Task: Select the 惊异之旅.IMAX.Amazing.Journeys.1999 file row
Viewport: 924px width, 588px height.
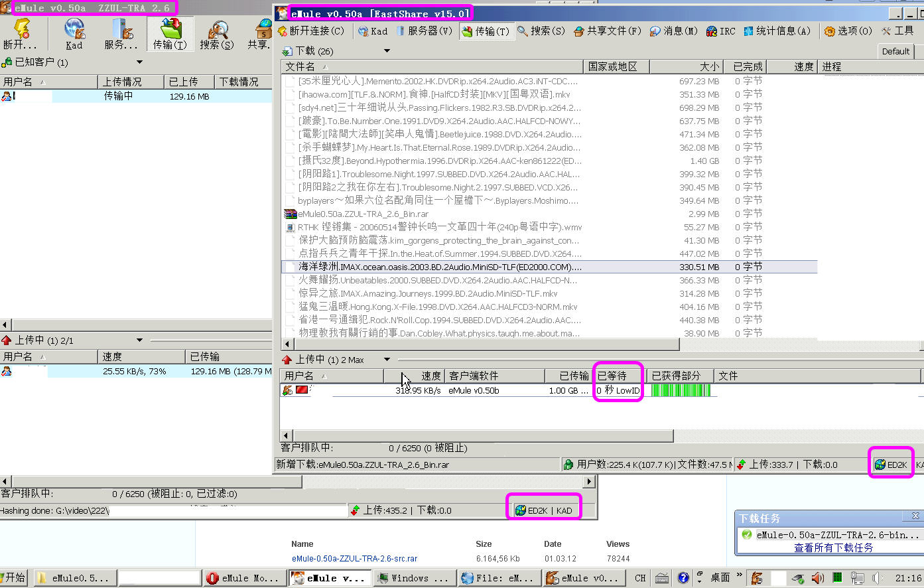Action: [x=549, y=293]
